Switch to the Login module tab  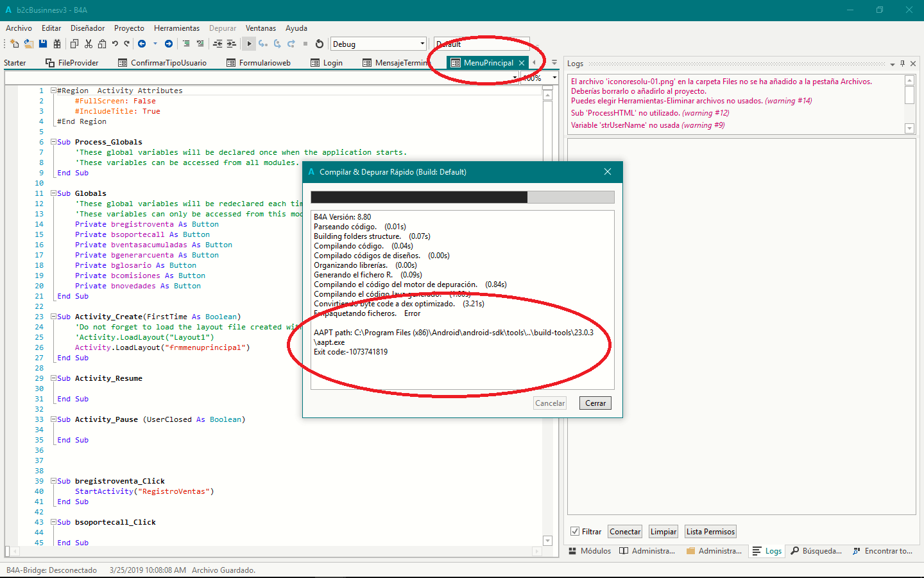[332, 63]
